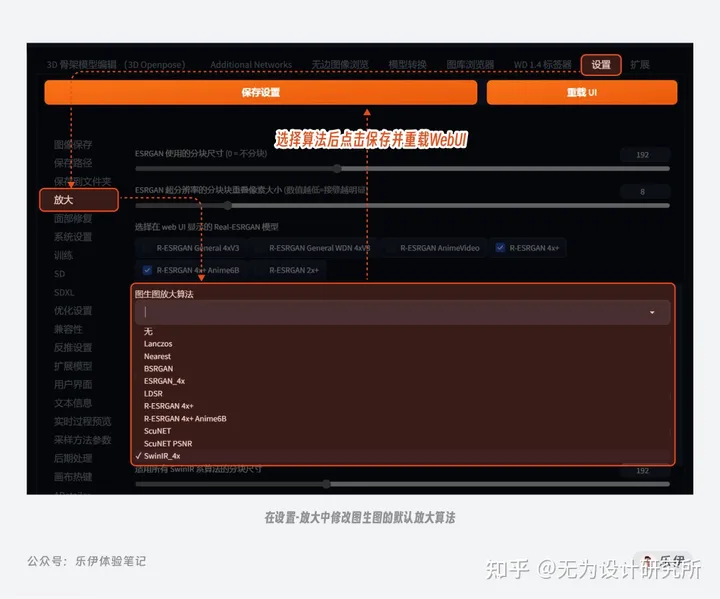Click into the 图生图放大算法 search field

point(402,312)
